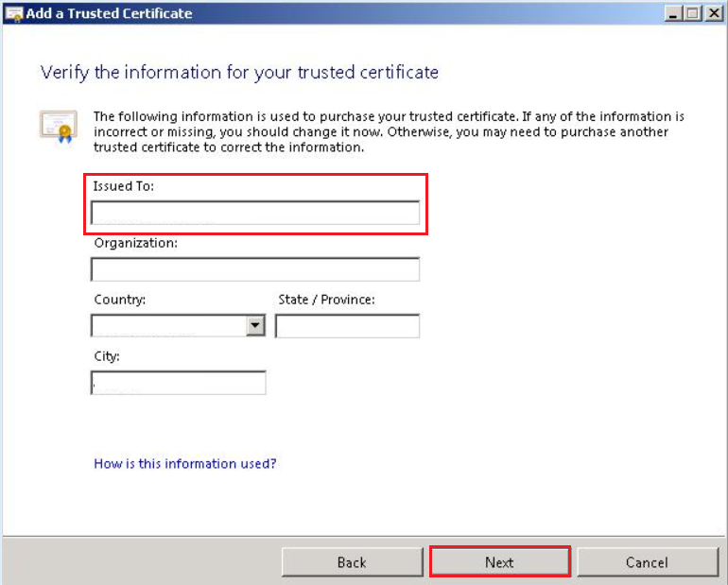Open the 'How is this information used?' link

point(184,464)
